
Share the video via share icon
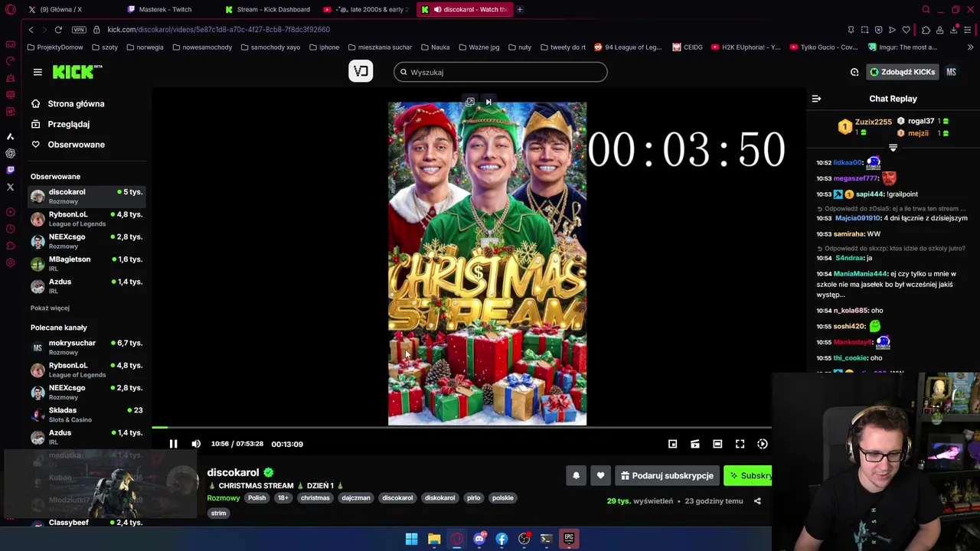pyautogui.click(x=757, y=501)
